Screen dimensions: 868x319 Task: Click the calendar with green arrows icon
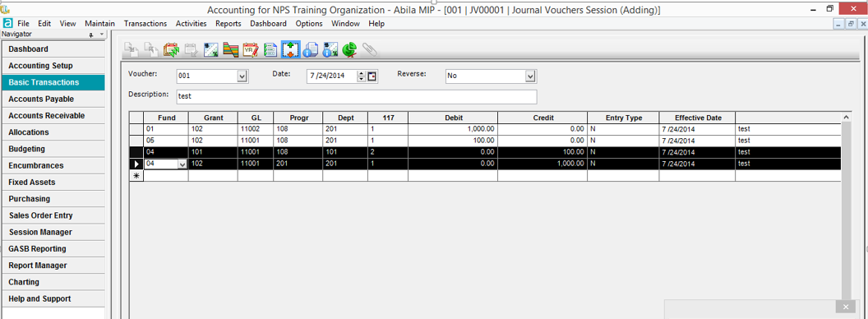tap(171, 50)
